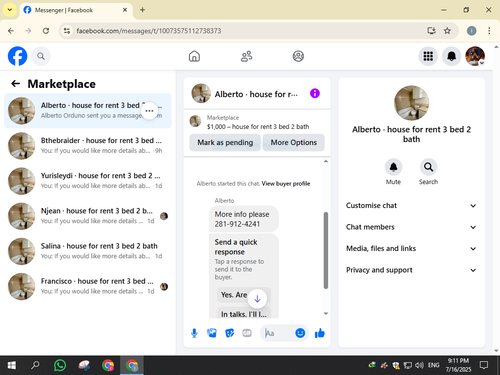500x375 pixels.
Task: Open the Alberto house for rent conversation
Action: pos(88,111)
